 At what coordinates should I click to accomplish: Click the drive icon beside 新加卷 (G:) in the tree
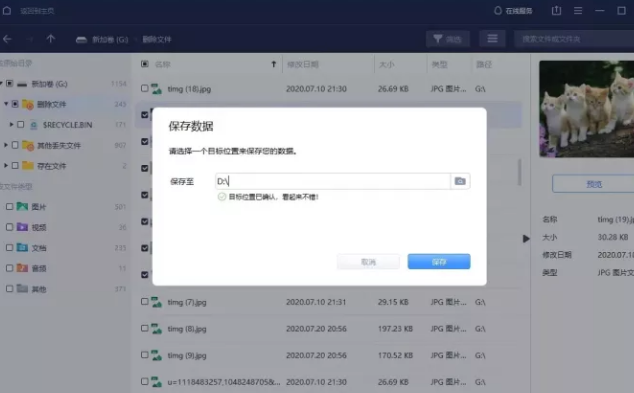click(x=22, y=84)
